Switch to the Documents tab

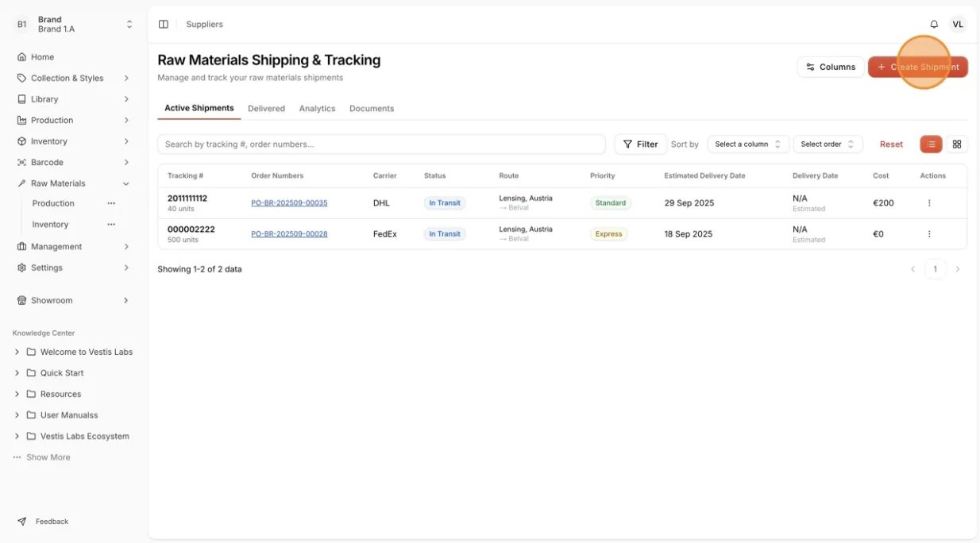point(372,109)
